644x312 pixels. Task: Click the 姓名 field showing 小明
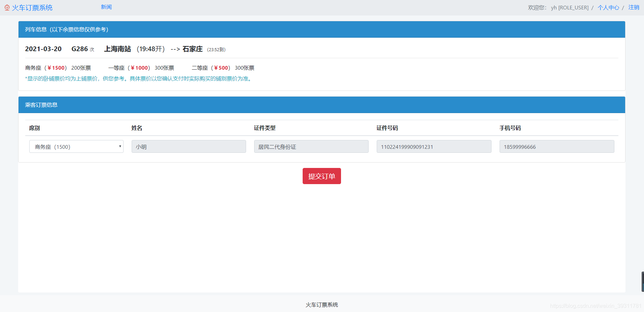[189, 146]
